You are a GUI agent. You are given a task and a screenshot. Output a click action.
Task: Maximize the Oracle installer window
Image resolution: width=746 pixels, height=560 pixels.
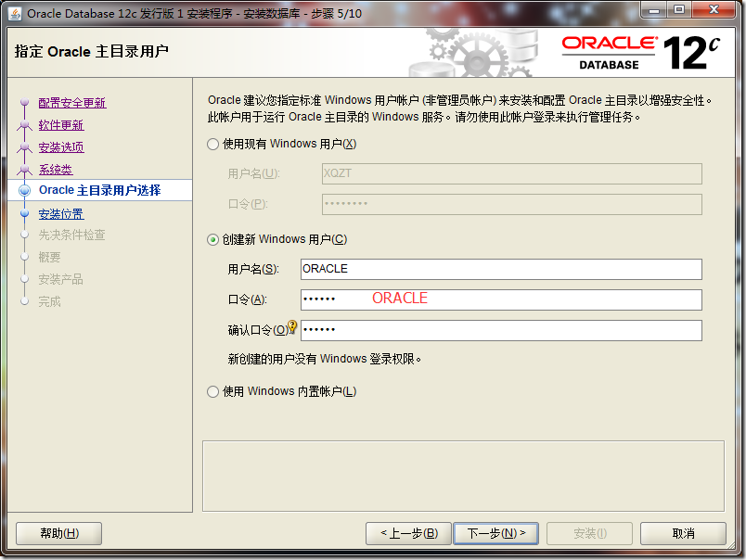(679, 10)
